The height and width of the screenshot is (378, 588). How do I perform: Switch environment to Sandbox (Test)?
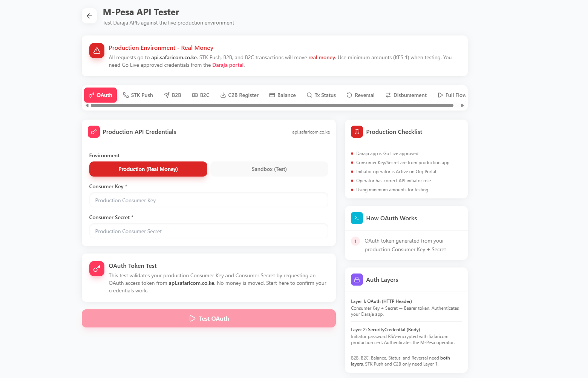[269, 169]
